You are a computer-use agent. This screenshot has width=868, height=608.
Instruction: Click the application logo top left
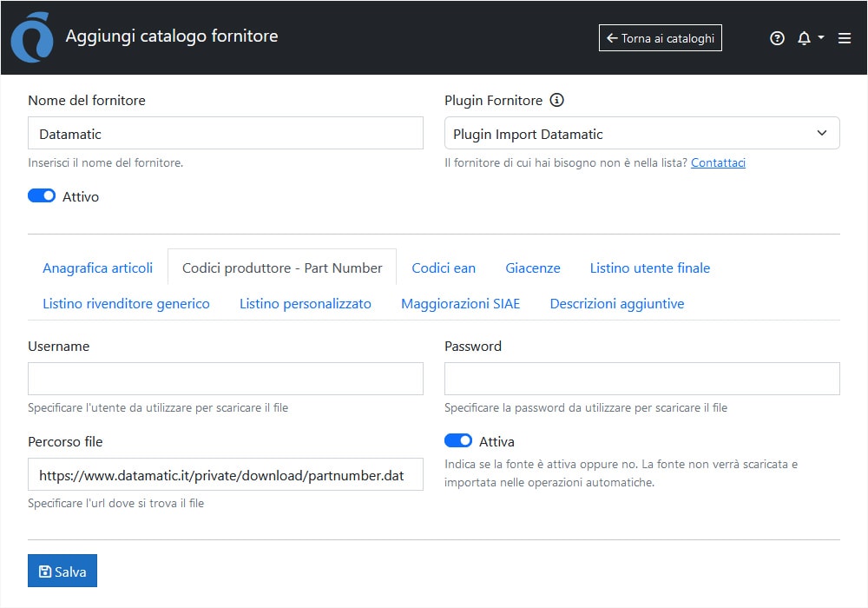[31, 37]
